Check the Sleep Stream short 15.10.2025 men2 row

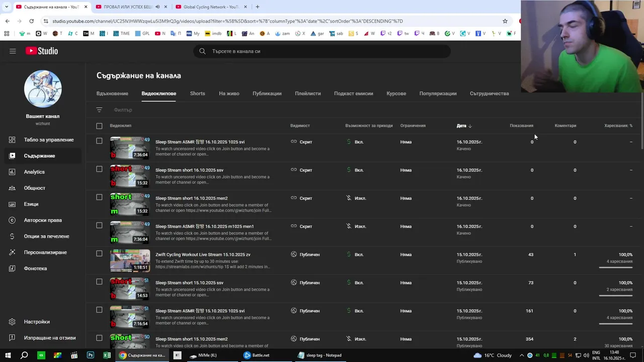99,338
